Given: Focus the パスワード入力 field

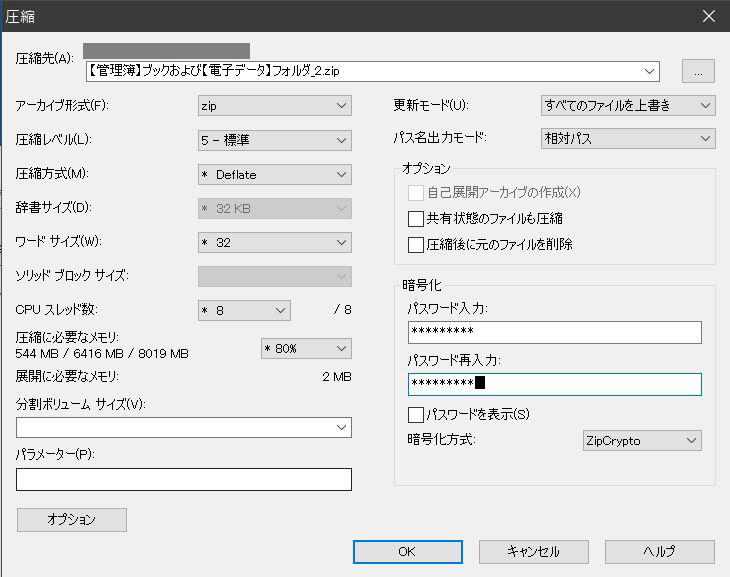Looking at the screenshot, I should click(x=554, y=332).
